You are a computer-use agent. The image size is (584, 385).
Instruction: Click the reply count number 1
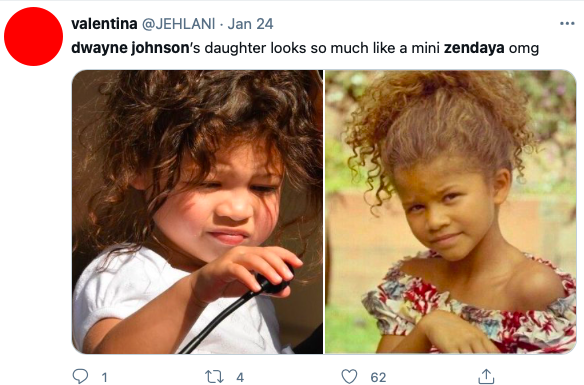pos(105,377)
